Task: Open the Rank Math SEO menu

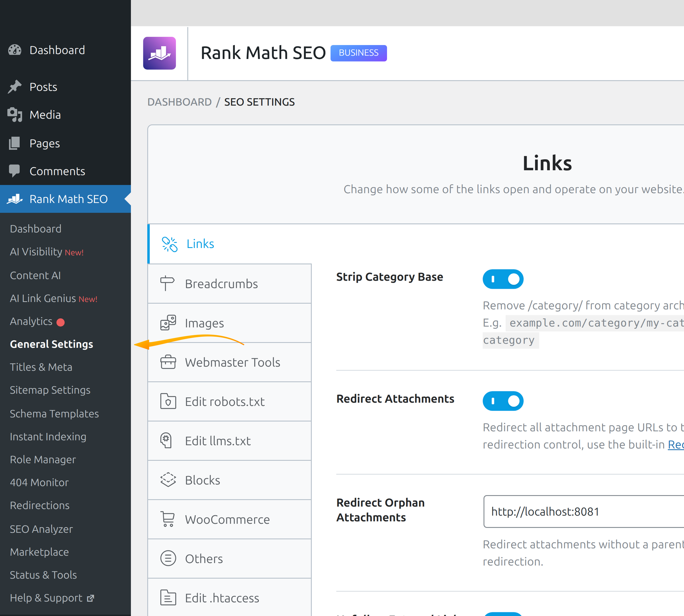Action: (65, 199)
